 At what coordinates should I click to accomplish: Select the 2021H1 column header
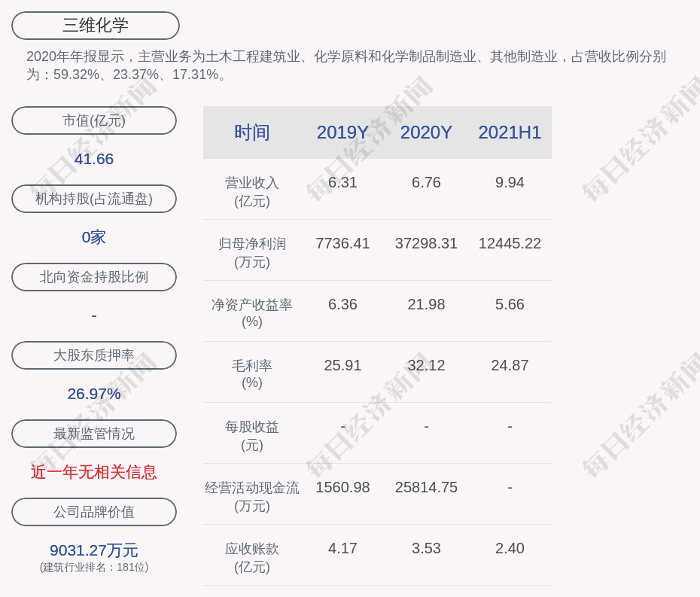tap(510, 132)
